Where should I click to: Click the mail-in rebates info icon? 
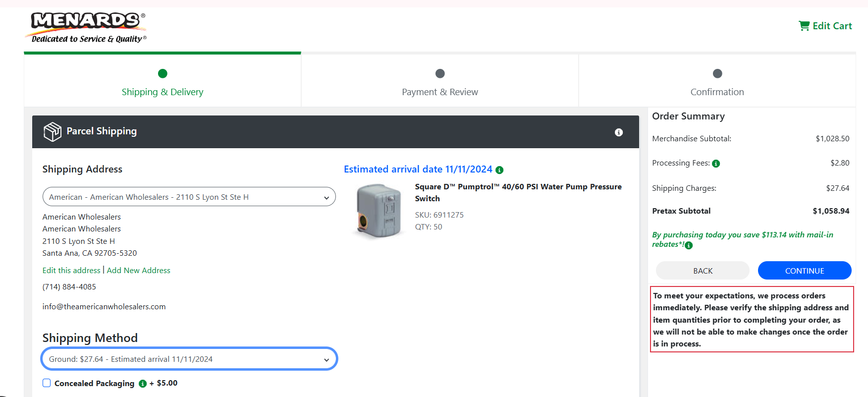[689, 245]
